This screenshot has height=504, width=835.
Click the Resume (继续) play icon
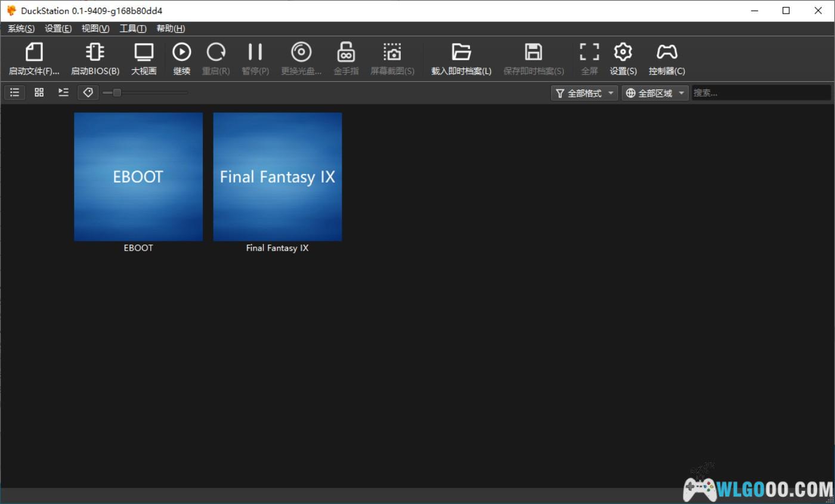coord(182,52)
